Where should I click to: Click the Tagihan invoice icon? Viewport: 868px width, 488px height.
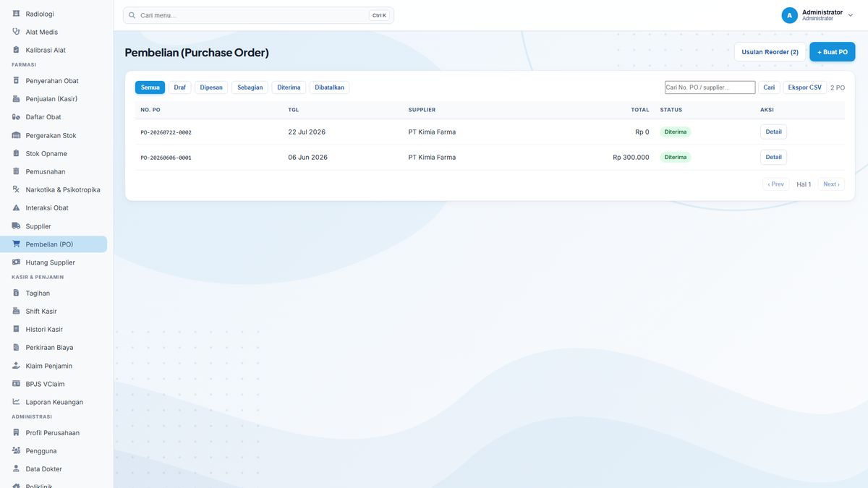click(16, 293)
